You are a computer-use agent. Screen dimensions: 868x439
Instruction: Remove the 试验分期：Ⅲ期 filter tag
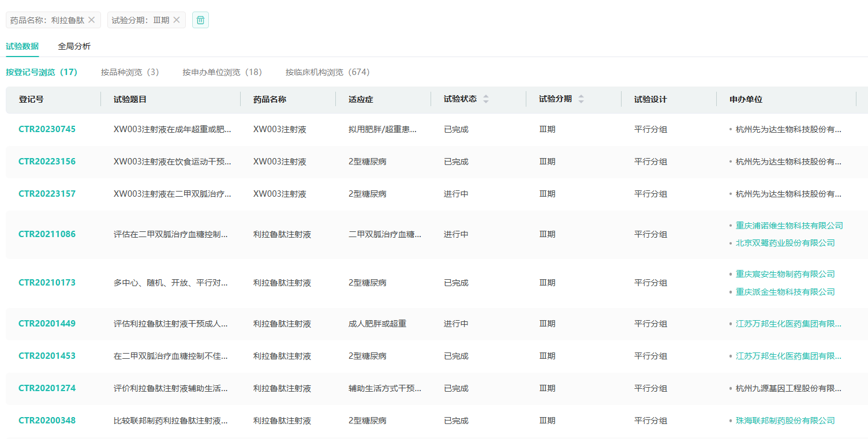[177, 20]
